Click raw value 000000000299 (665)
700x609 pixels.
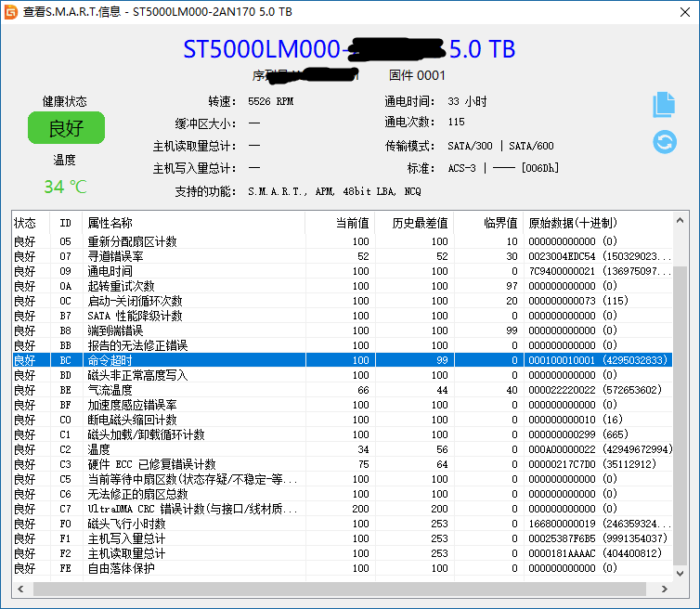click(578, 434)
